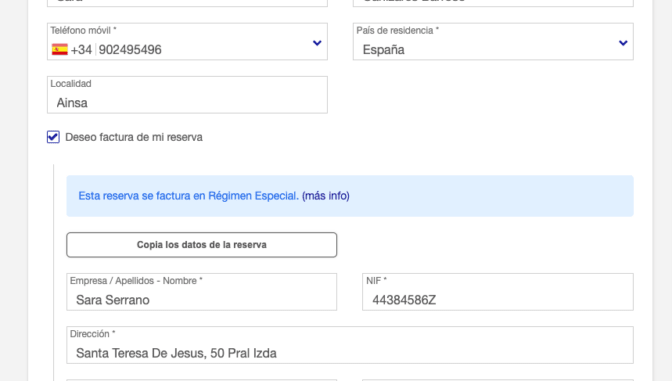The image size is (672, 381).
Task: Open the (más info) link
Action: point(326,196)
